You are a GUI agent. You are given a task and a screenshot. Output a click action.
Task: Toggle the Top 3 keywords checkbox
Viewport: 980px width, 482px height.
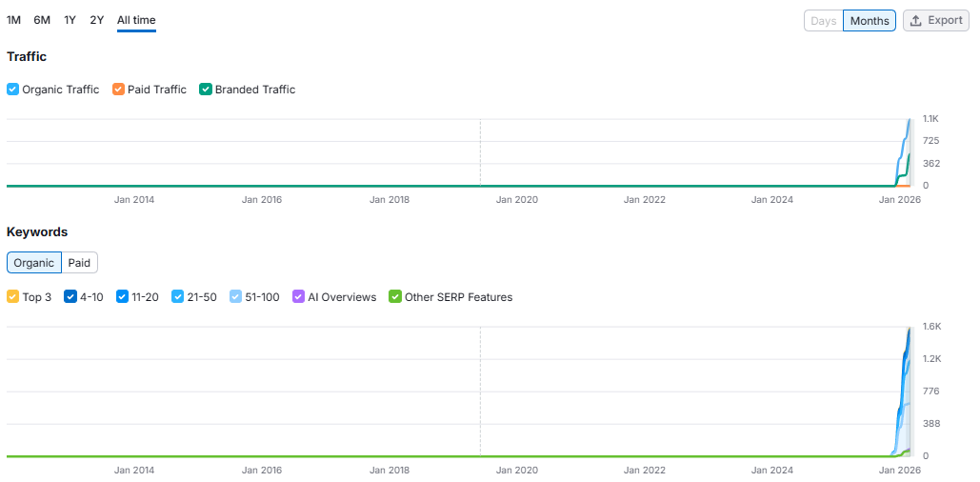tap(13, 297)
